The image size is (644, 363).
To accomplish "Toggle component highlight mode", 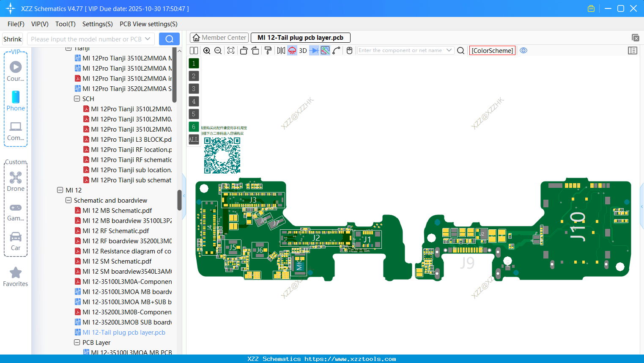I will tap(291, 50).
